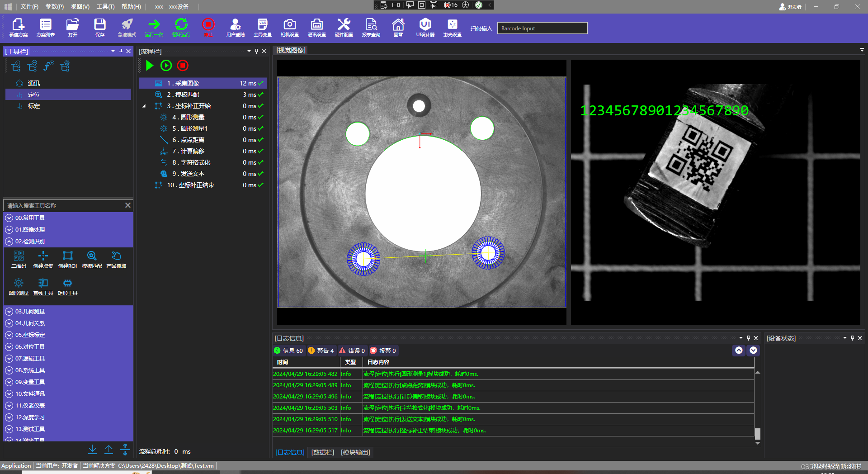Select the 二维码 barcode detection tool
The image size is (868, 474).
18,260
